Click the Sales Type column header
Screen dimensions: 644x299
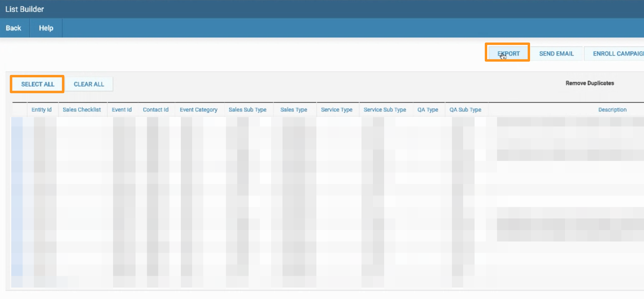pyautogui.click(x=294, y=109)
